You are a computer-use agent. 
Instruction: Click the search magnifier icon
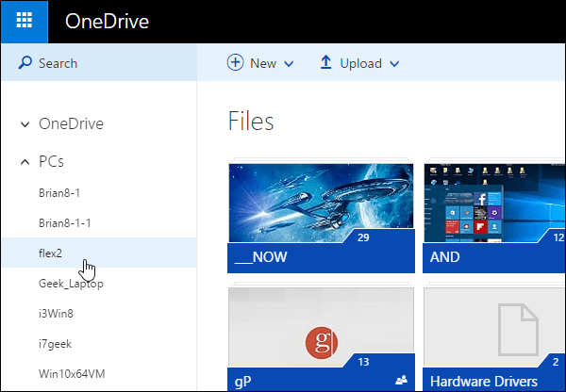coord(25,63)
